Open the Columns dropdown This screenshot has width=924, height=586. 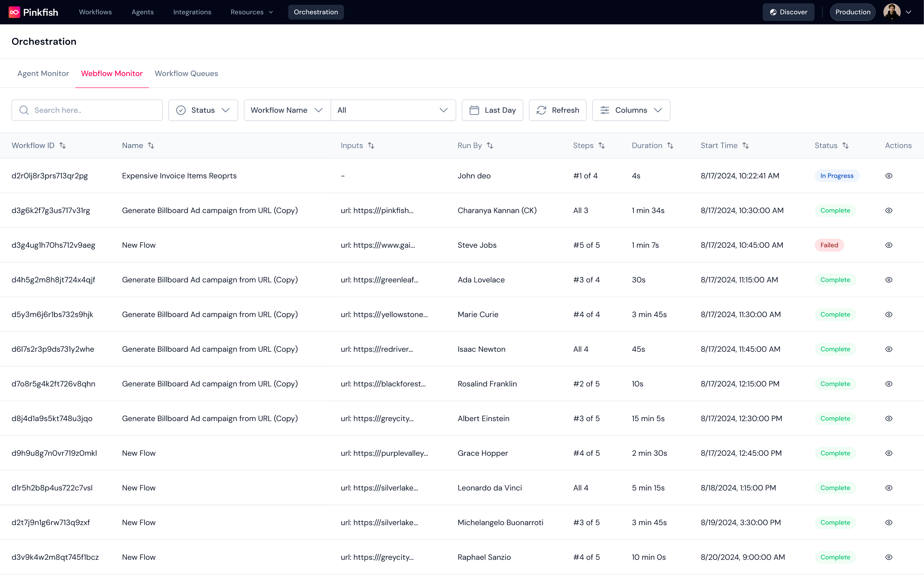point(631,110)
